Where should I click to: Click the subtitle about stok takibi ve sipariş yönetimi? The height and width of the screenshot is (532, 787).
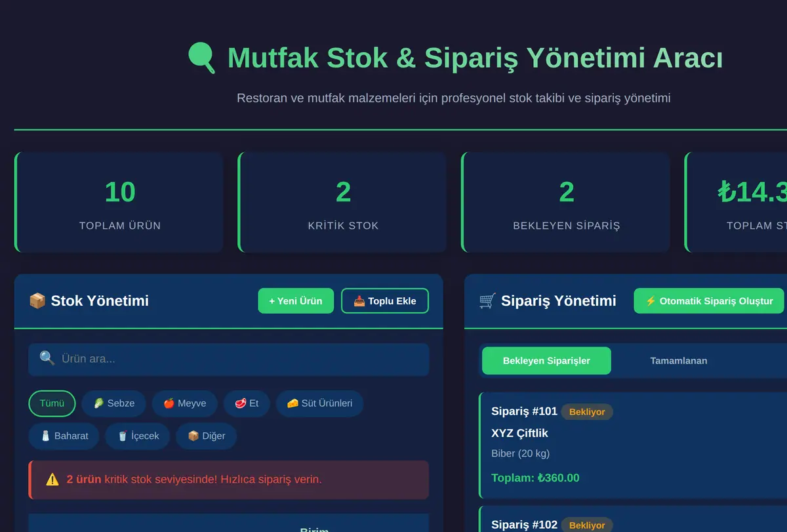pyautogui.click(x=453, y=98)
